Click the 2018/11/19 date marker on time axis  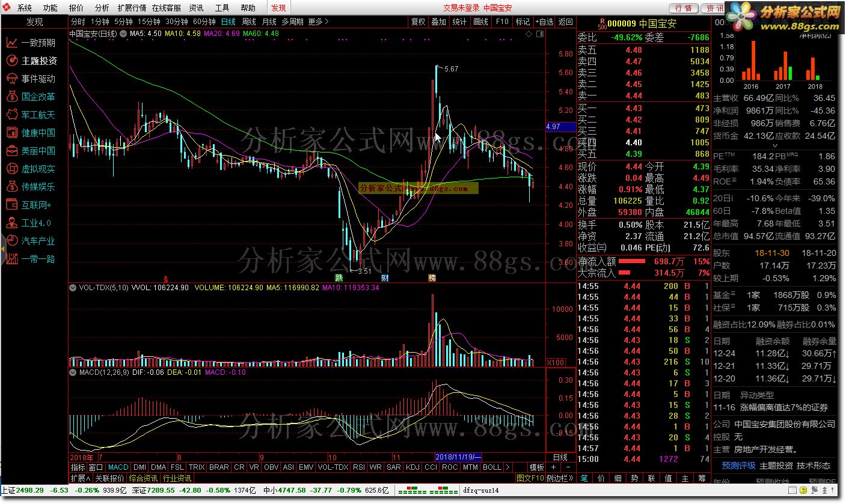[x=458, y=457]
